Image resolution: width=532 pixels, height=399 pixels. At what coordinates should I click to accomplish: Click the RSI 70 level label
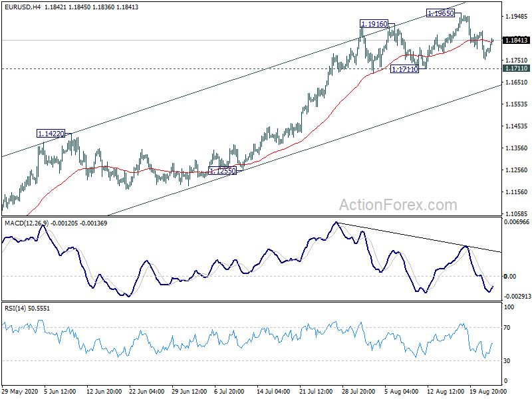(507, 328)
